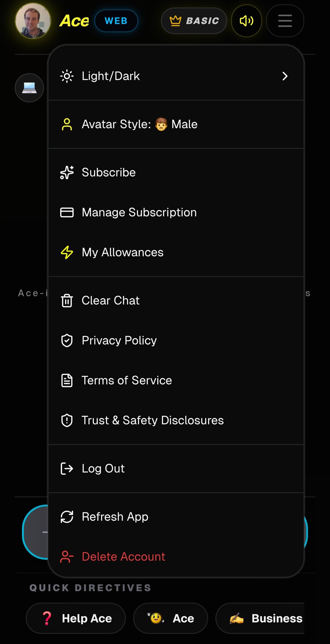Click the Clear Chat trash icon
This screenshot has width=330, height=644.
click(x=67, y=300)
